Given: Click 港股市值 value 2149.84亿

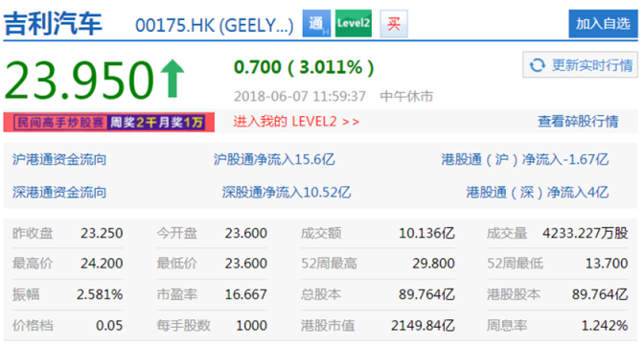Looking at the screenshot, I should (423, 326).
